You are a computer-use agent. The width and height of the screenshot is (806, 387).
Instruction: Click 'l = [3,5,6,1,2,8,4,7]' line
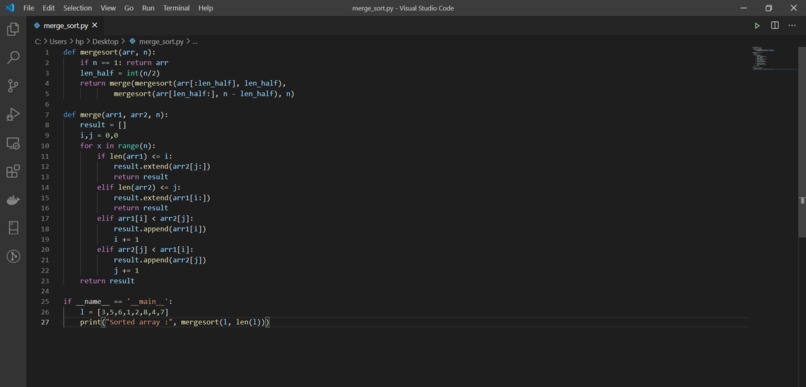(x=124, y=312)
